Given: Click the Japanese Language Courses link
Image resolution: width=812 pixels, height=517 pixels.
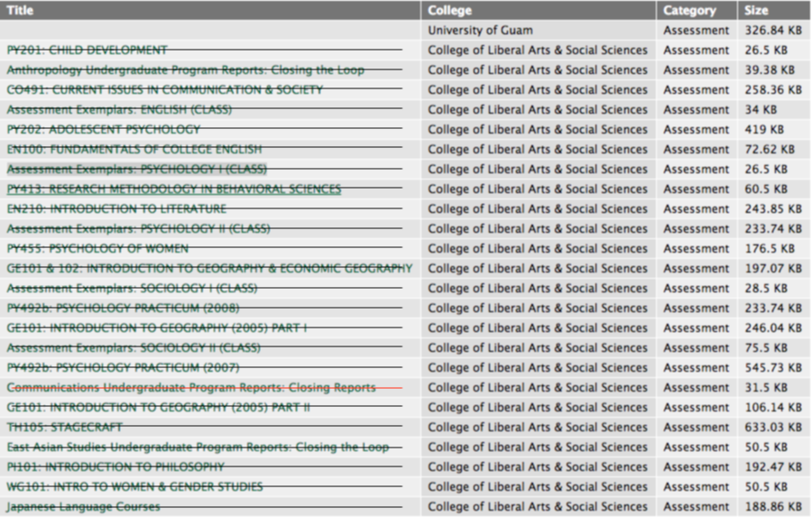Looking at the screenshot, I should [83, 507].
